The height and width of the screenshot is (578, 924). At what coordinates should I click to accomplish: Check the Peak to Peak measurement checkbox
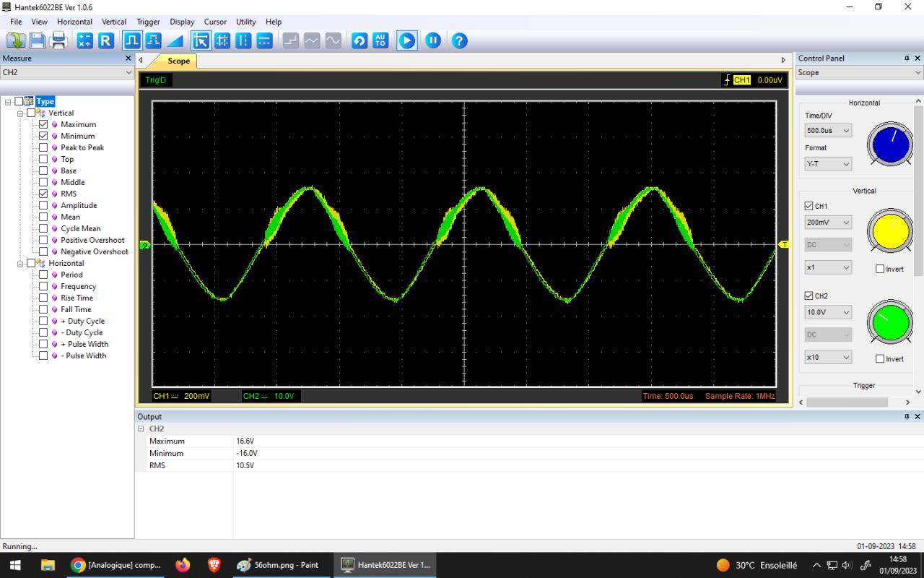(43, 147)
